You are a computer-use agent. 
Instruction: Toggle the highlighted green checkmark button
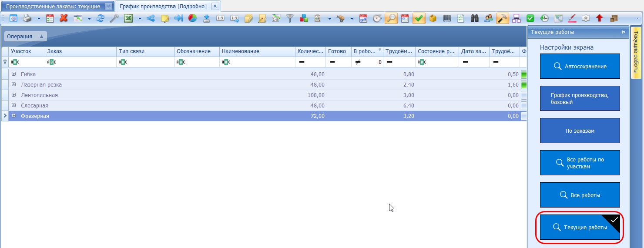(x=419, y=18)
